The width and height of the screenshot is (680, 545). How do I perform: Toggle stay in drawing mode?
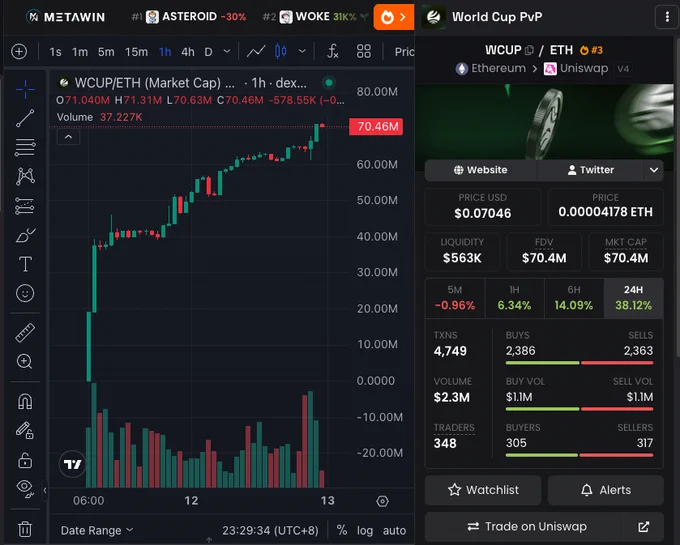click(x=25, y=431)
